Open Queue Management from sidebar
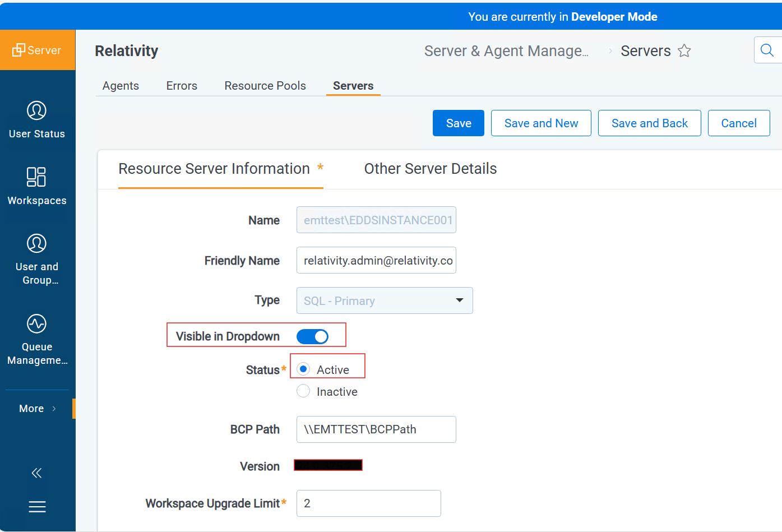Image resolution: width=782 pixels, height=532 pixels. pyautogui.click(x=37, y=324)
